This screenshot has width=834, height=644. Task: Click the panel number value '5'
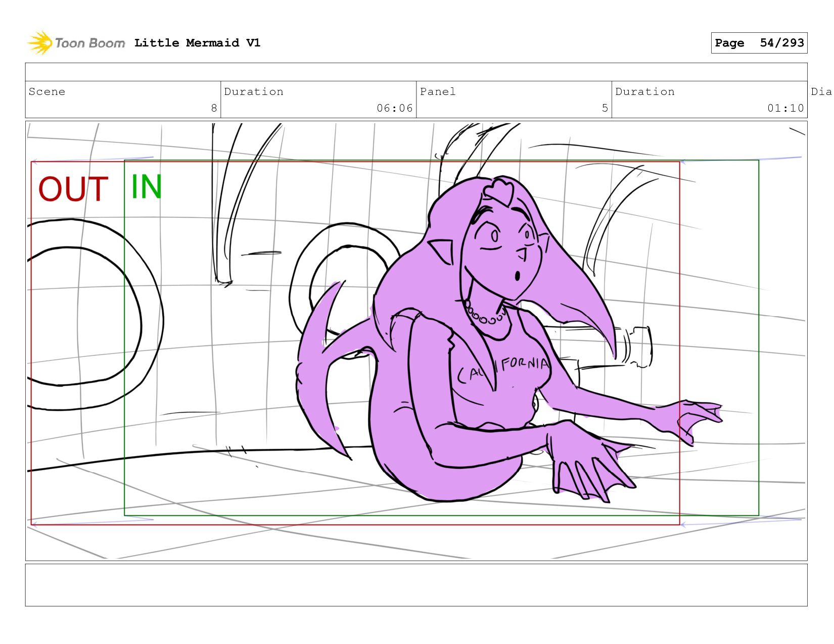point(605,108)
